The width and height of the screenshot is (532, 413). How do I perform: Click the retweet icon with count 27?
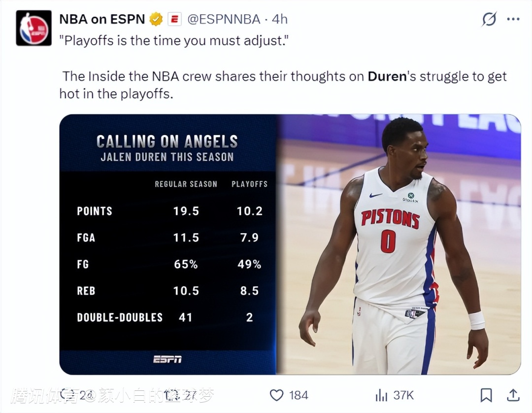(170, 395)
